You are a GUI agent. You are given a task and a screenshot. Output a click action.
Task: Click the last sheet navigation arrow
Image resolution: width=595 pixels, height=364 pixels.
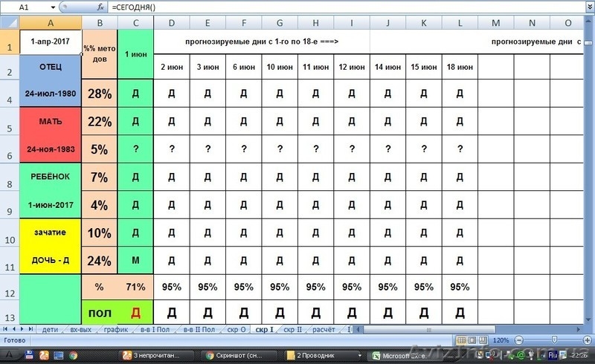(32, 329)
